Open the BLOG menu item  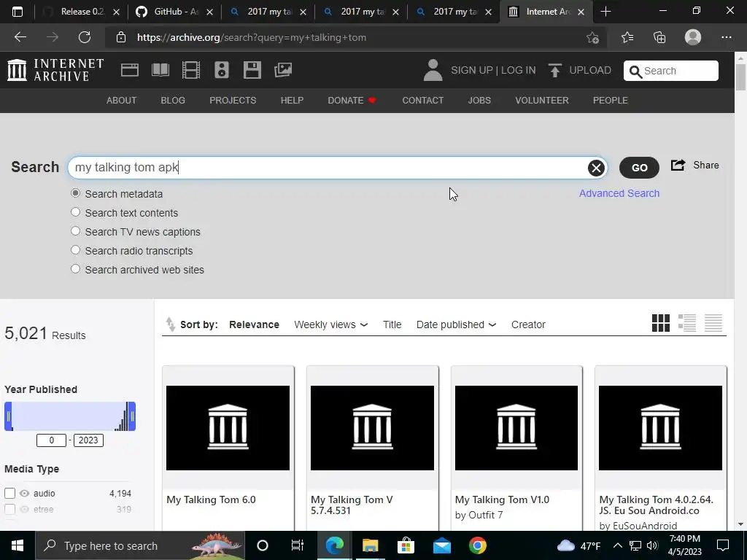click(x=173, y=101)
